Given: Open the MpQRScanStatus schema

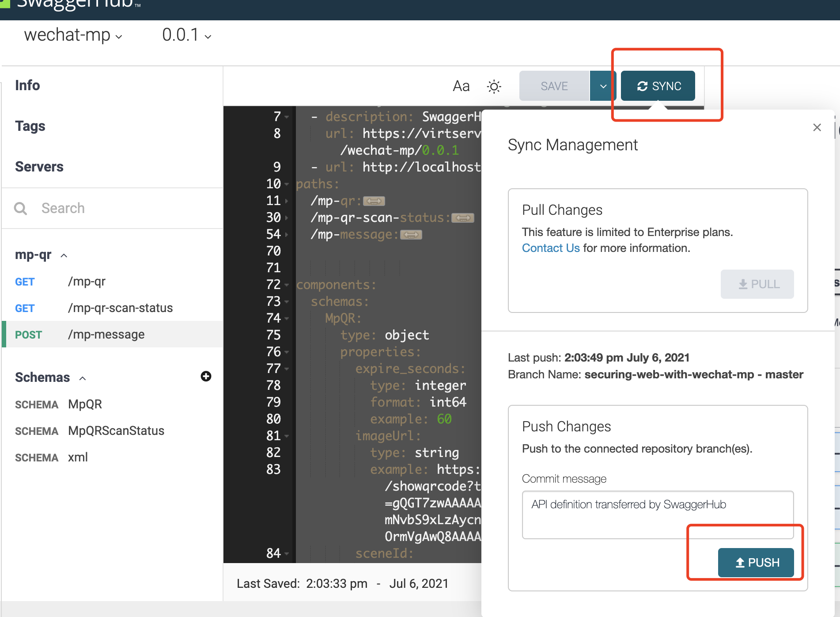Looking at the screenshot, I should click(112, 431).
